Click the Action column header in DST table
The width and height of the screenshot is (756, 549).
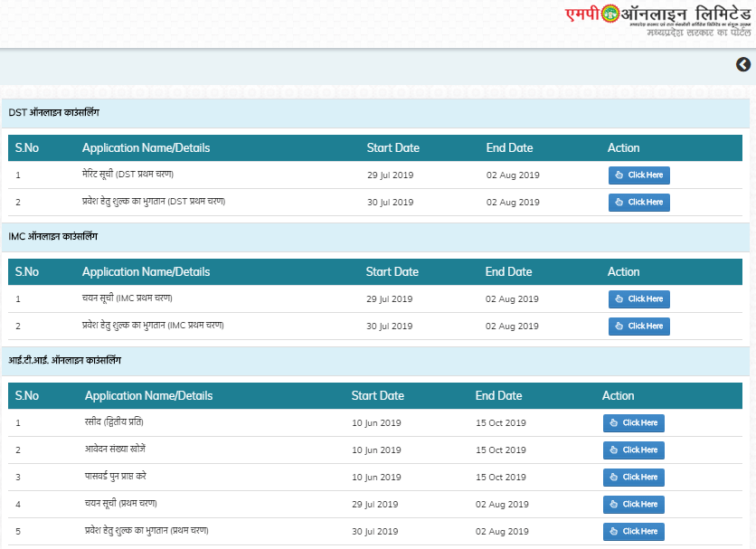(623, 148)
